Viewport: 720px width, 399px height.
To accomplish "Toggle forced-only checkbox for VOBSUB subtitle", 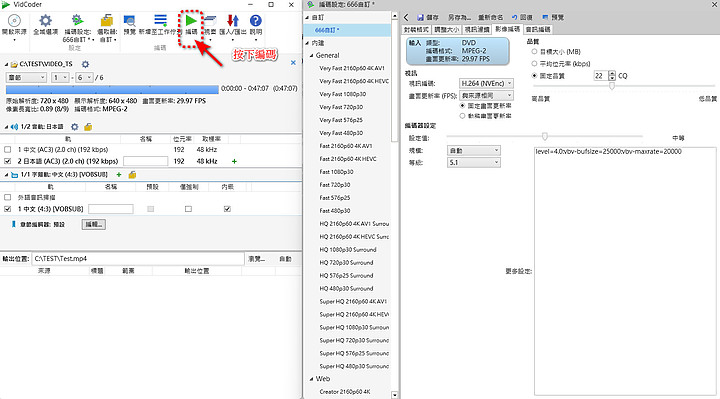I will [x=188, y=209].
